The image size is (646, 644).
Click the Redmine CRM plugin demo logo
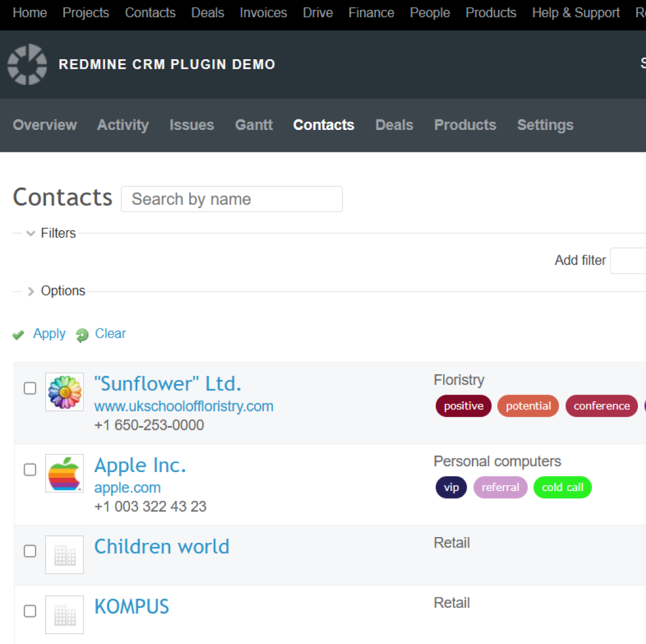coord(26,64)
